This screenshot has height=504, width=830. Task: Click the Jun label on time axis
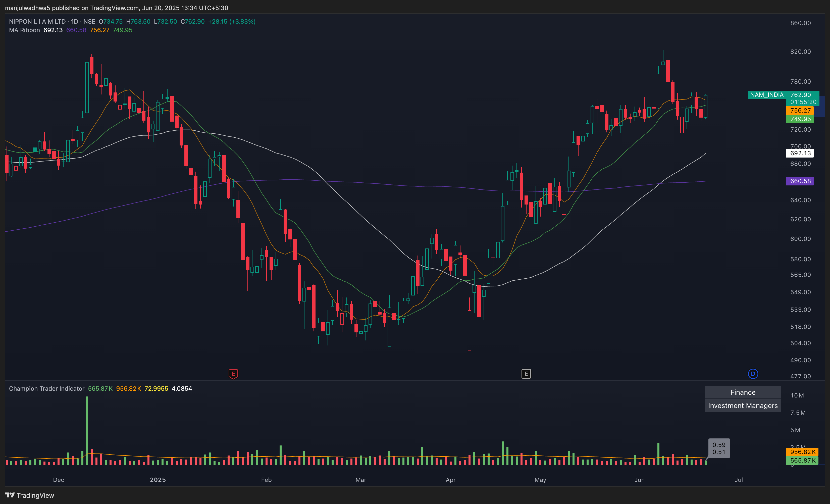pos(639,480)
